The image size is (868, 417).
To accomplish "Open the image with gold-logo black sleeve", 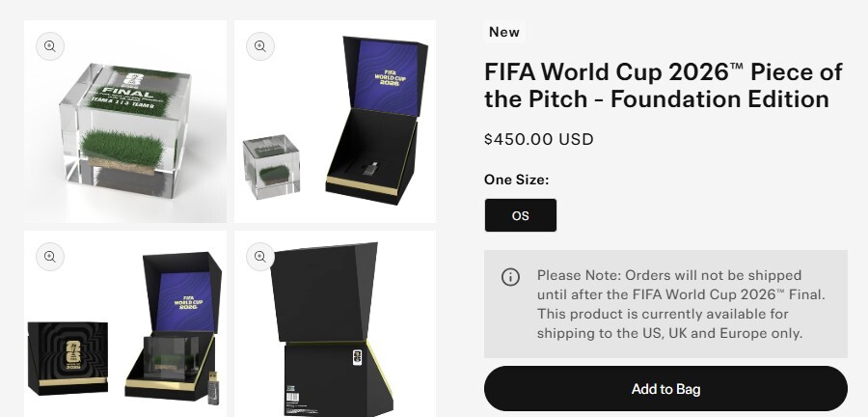I will tap(125, 324).
